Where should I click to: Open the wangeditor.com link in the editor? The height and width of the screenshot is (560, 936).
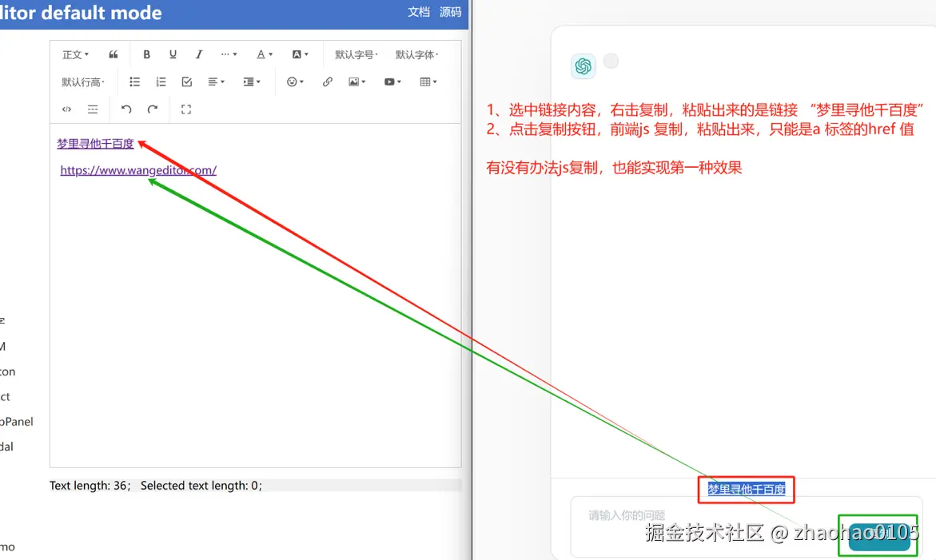point(137,170)
